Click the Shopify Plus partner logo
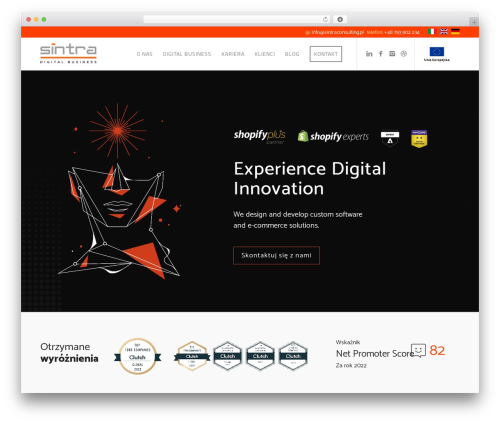The height and width of the screenshot is (423, 500). tap(260, 137)
